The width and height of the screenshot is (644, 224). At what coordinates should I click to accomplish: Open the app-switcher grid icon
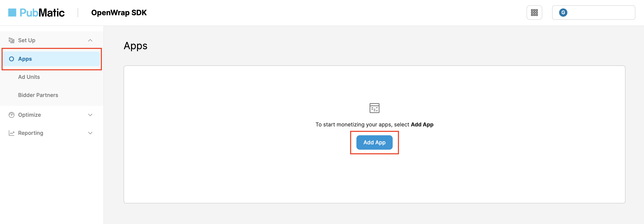pos(534,12)
